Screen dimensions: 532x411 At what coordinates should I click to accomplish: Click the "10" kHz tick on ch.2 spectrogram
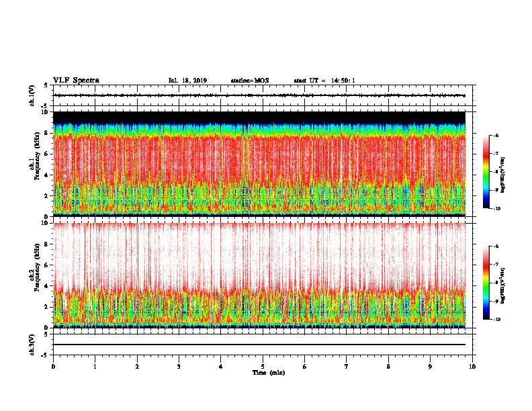46,223
